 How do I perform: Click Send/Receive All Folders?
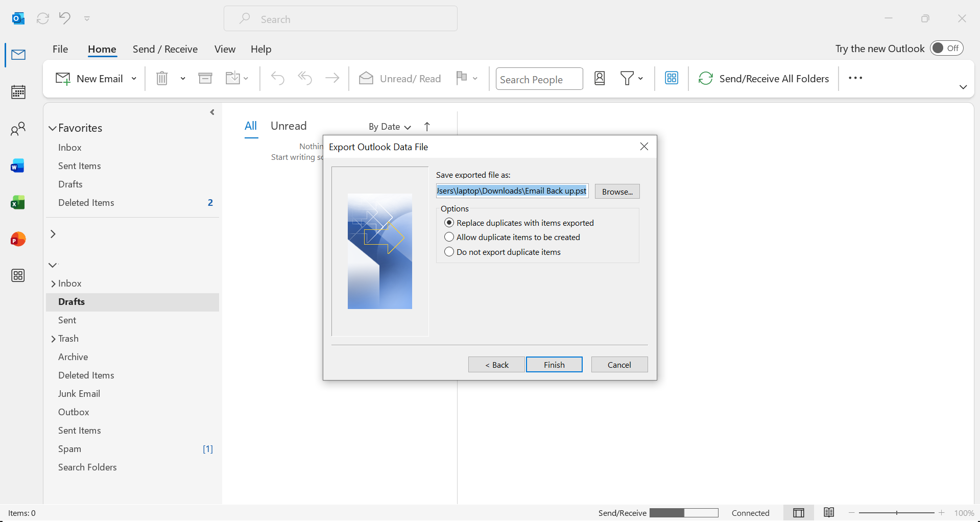pyautogui.click(x=764, y=78)
